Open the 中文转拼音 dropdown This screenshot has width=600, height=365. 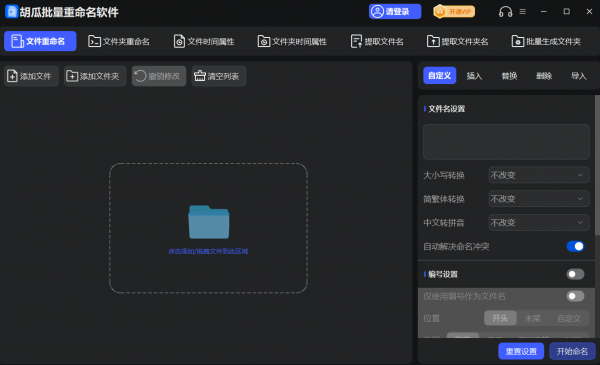coord(538,223)
